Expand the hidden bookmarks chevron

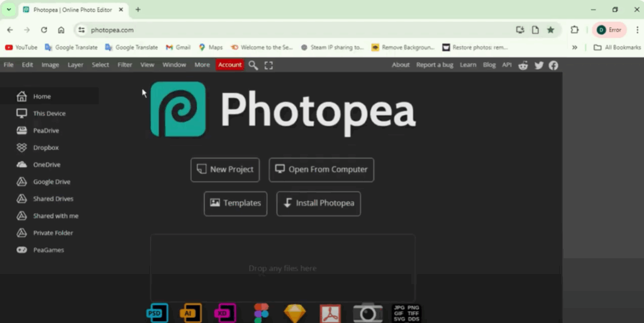pyautogui.click(x=575, y=48)
